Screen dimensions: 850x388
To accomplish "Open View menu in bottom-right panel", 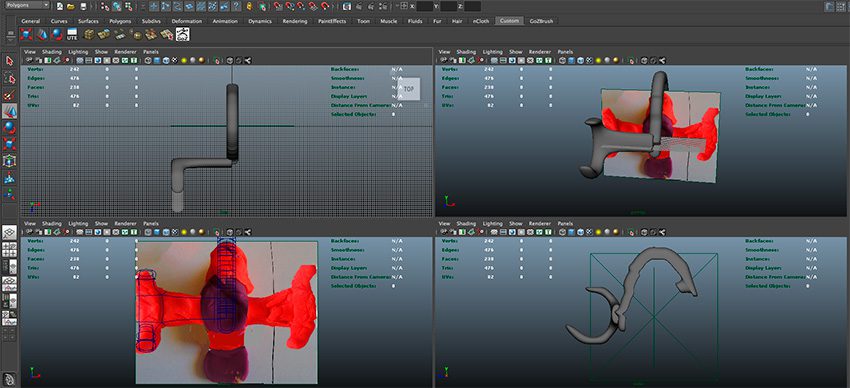I will (444, 223).
